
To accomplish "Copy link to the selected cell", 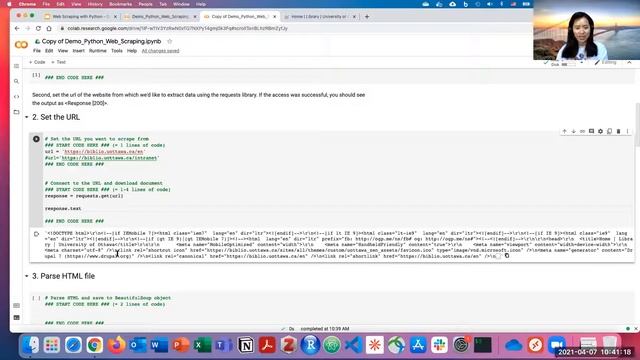I will tap(582, 131).
